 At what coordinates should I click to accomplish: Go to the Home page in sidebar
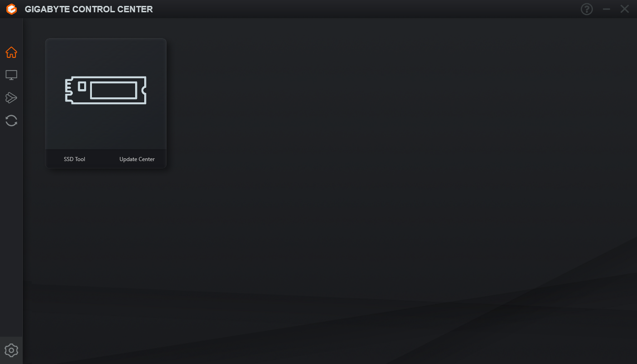pos(11,53)
